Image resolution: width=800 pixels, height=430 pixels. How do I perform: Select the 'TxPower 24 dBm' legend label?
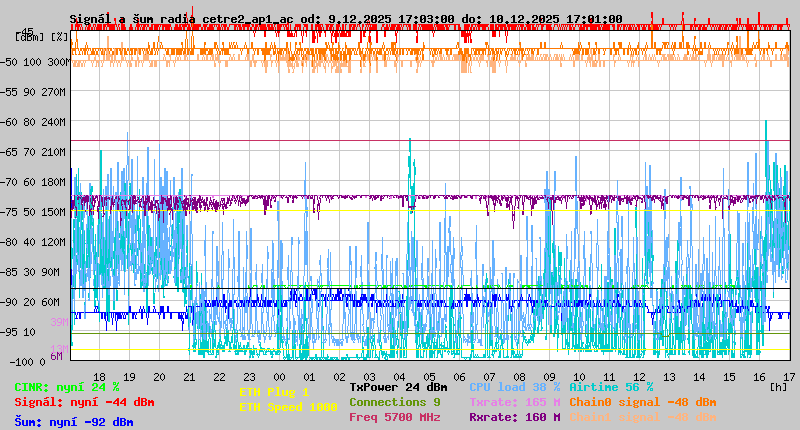398,388
